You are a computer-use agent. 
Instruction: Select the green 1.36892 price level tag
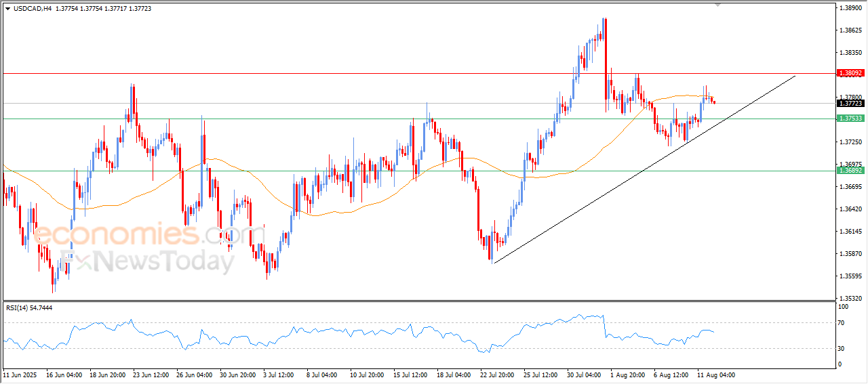(x=850, y=171)
